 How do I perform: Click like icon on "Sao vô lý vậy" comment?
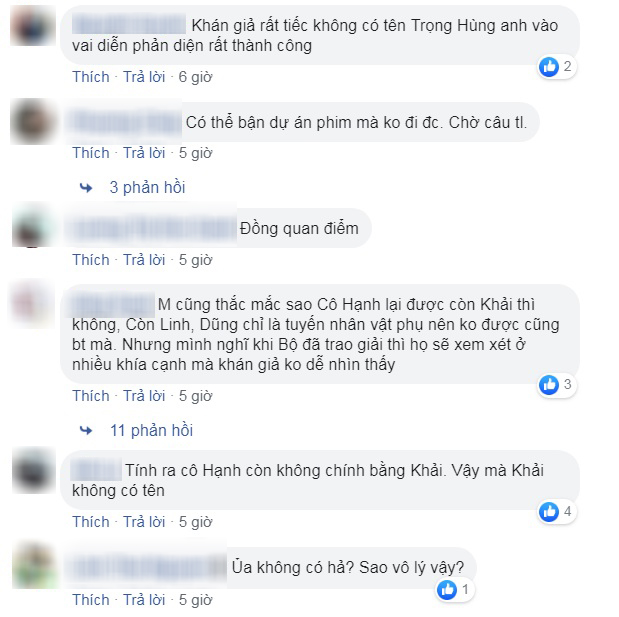click(447, 590)
